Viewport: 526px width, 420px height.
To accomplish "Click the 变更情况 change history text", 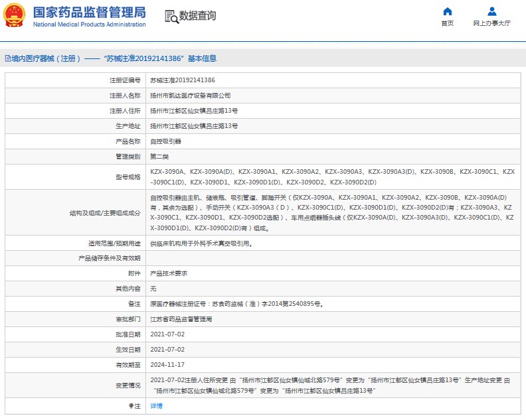I will tap(330, 385).
